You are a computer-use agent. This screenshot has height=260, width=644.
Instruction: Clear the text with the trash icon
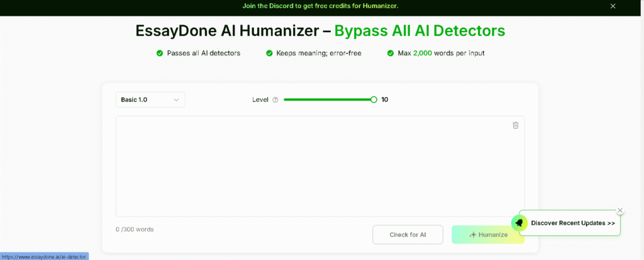[516, 125]
